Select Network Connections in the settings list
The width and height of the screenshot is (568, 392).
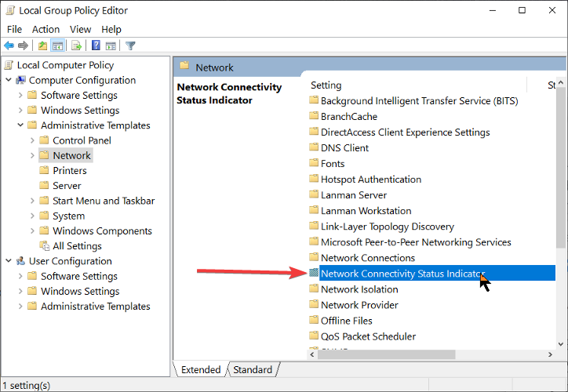[368, 258]
